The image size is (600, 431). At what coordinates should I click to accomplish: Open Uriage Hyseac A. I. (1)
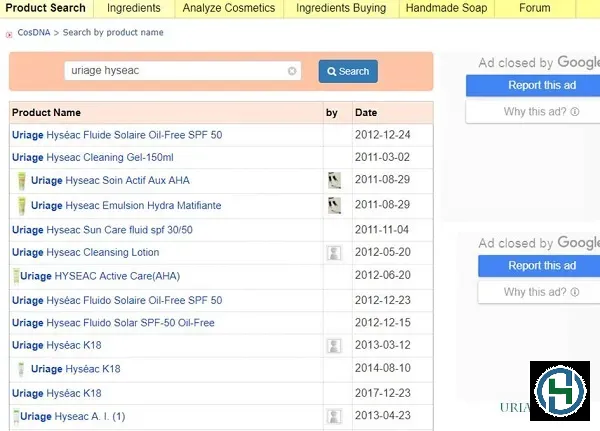point(73,416)
